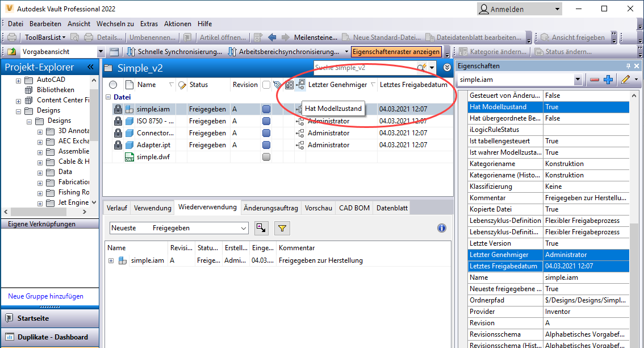Image resolution: width=644 pixels, height=348 pixels.
Task: Toggle blue status square on Adapter.ipt row
Action: pos(266,145)
